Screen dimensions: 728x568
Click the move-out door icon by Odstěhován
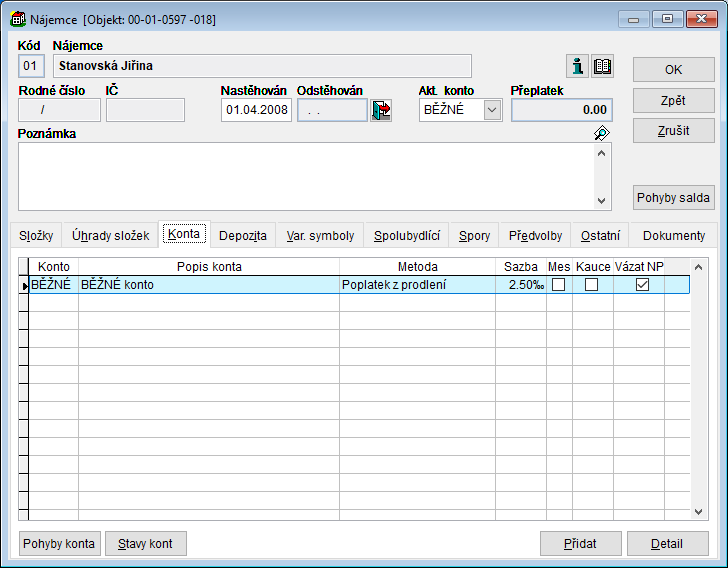(x=381, y=110)
